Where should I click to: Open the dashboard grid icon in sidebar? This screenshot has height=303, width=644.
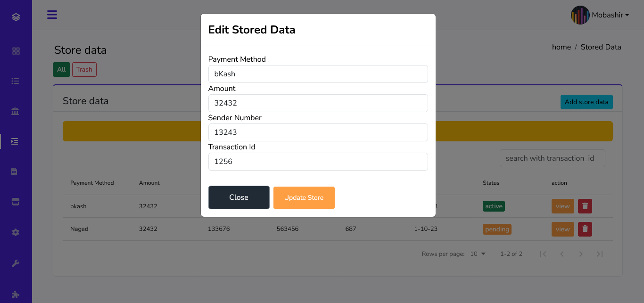[16, 51]
